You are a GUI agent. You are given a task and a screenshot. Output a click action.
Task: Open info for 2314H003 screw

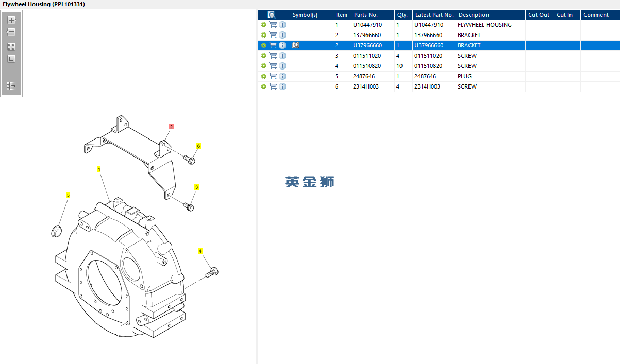(282, 86)
